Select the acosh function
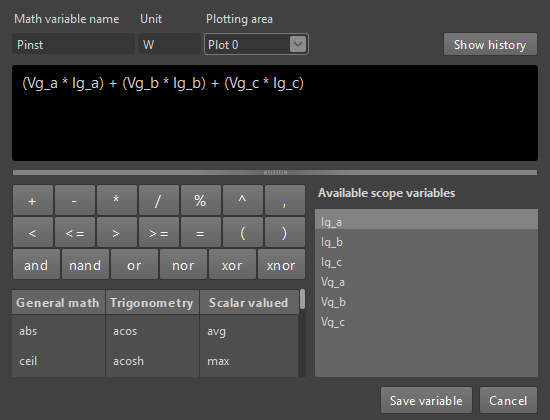 (x=152, y=361)
